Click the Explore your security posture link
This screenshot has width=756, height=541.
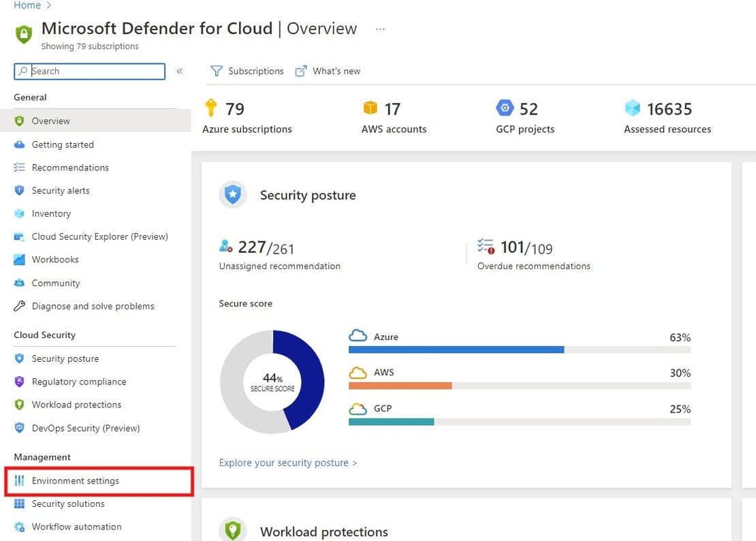pyautogui.click(x=287, y=462)
